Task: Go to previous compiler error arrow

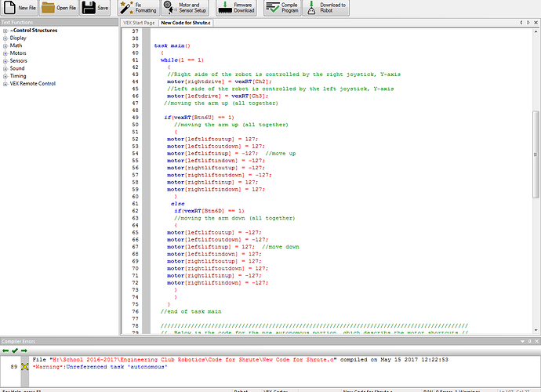Action: [x=5, y=350]
